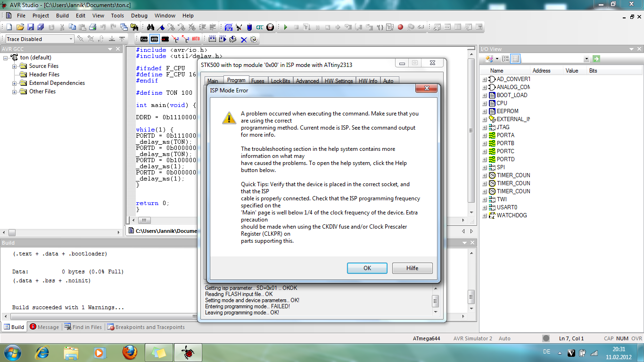Click the clock showing 20:31 in system tray
Viewport: 644px width, 362px height.
pos(619,349)
